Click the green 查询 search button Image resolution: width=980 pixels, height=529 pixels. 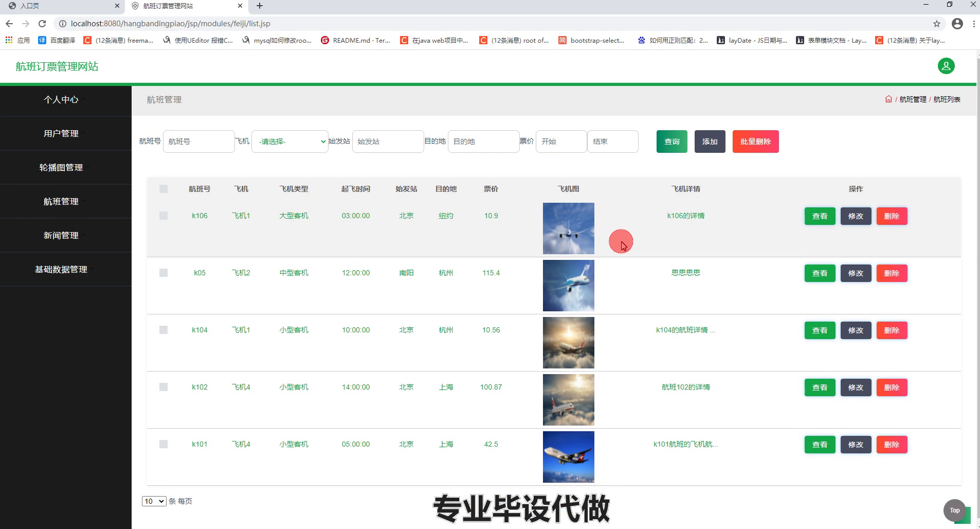point(672,142)
